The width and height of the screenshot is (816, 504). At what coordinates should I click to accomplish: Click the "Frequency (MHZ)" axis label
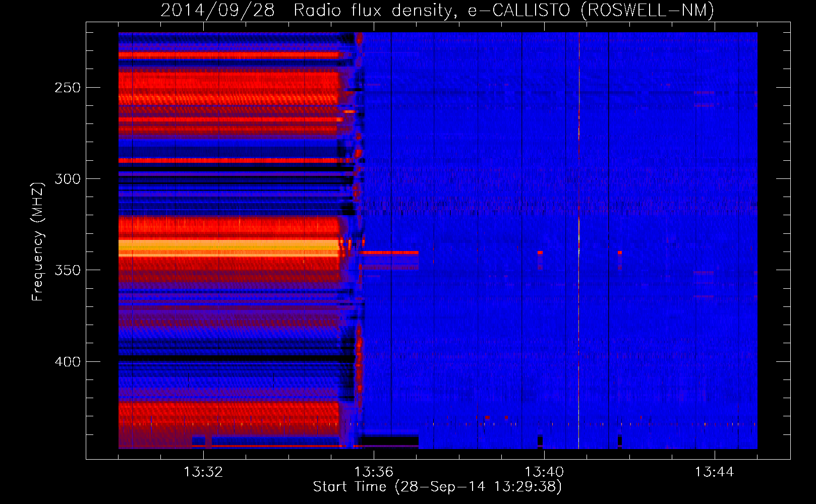click(x=38, y=242)
